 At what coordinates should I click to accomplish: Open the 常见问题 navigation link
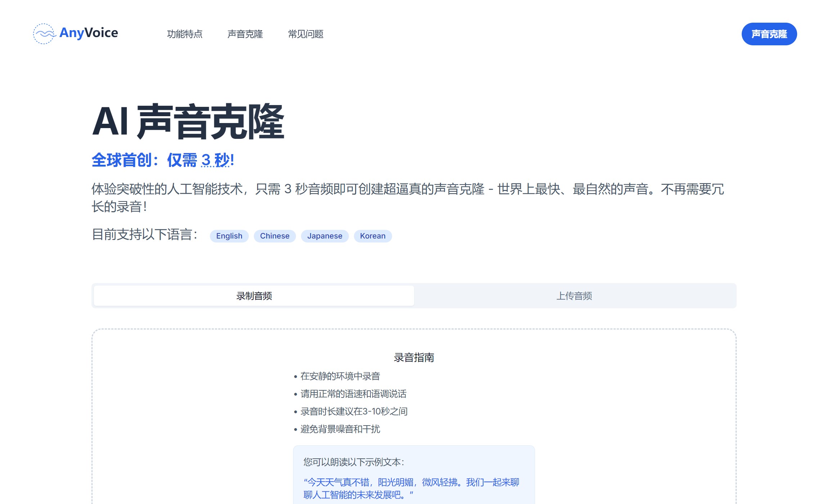306,34
